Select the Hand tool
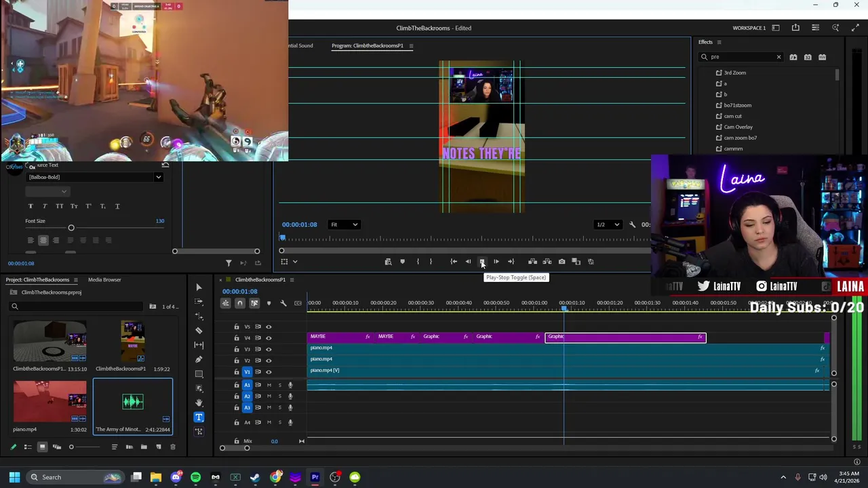The image size is (868, 488). [x=199, y=403]
